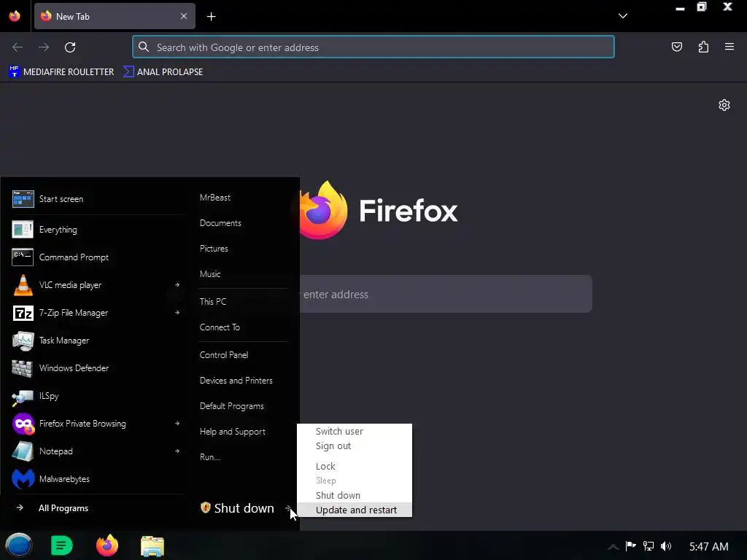The image size is (747, 560).
Task: Click the 5:47 AM clock
Action: 709,547
